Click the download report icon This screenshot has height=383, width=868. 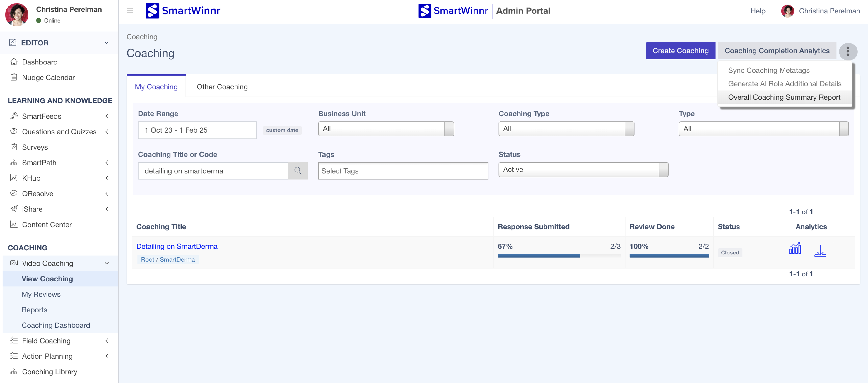point(820,251)
